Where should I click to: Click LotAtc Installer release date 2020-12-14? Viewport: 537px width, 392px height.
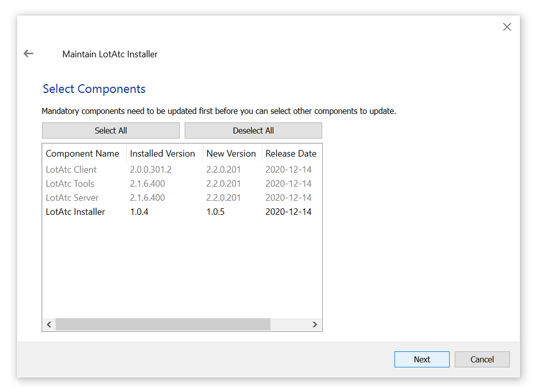[x=288, y=212]
